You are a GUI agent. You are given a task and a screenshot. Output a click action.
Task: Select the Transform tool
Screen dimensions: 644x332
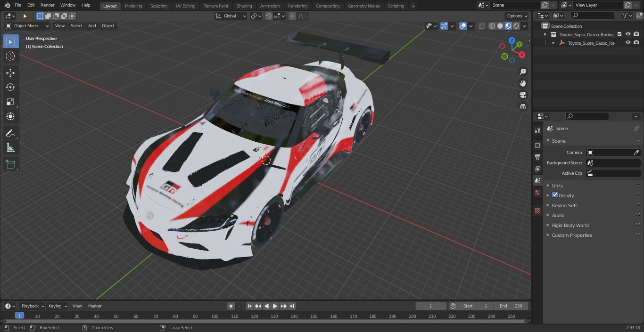pos(10,116)
